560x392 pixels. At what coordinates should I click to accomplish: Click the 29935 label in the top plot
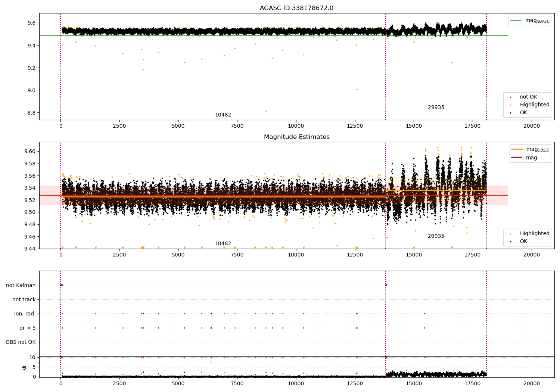point(436,108)
